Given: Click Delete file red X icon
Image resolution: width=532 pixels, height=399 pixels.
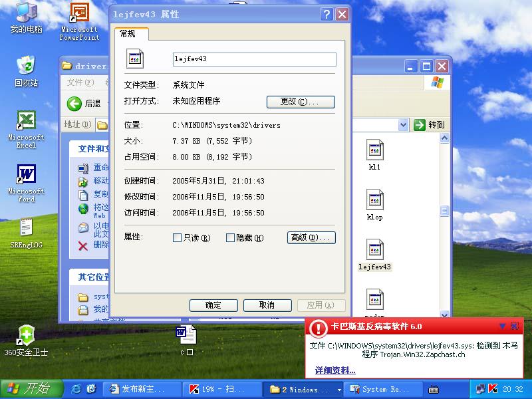Looking at the screenshot, I should pyautogui.click(x=83, y=245).
